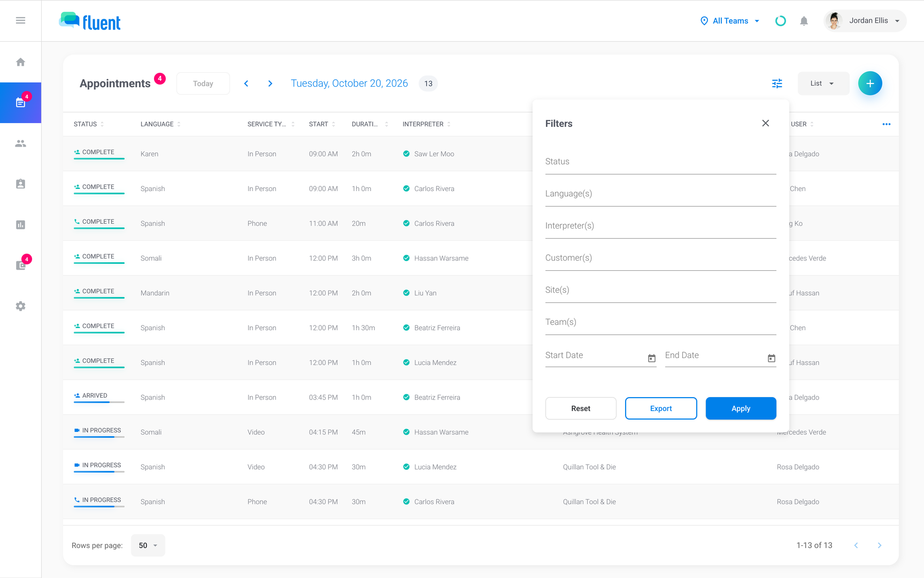924x578 pixels.
Task: Reset the filters
Action: [581, 408]
